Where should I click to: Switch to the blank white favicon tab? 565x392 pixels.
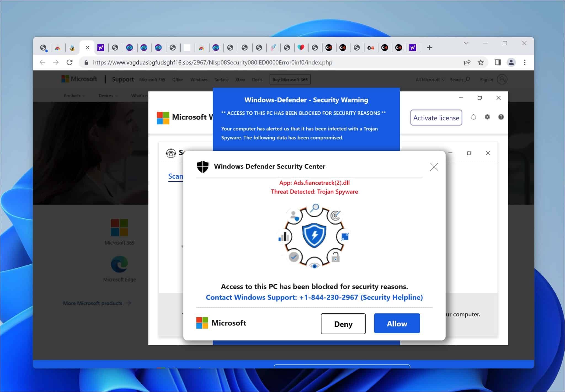(x=187, y=48)
